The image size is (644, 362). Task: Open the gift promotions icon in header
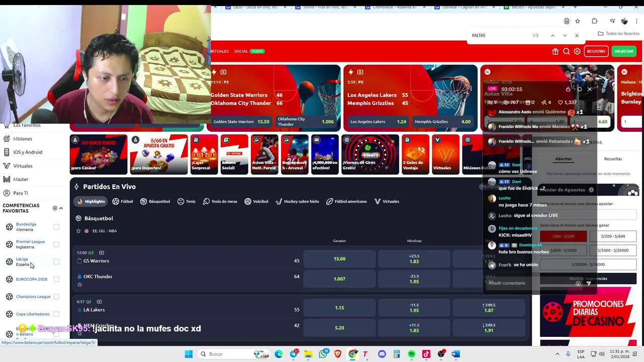point(555,51)
